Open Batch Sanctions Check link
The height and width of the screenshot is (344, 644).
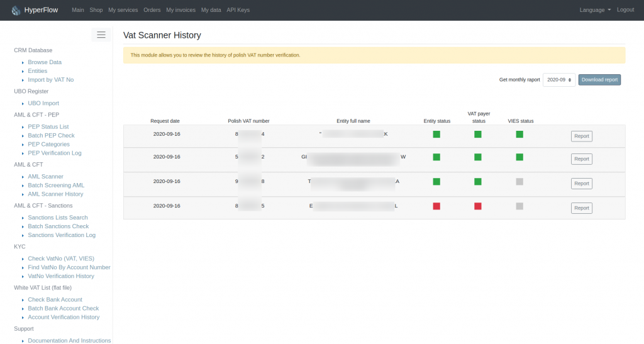[58, 226]
